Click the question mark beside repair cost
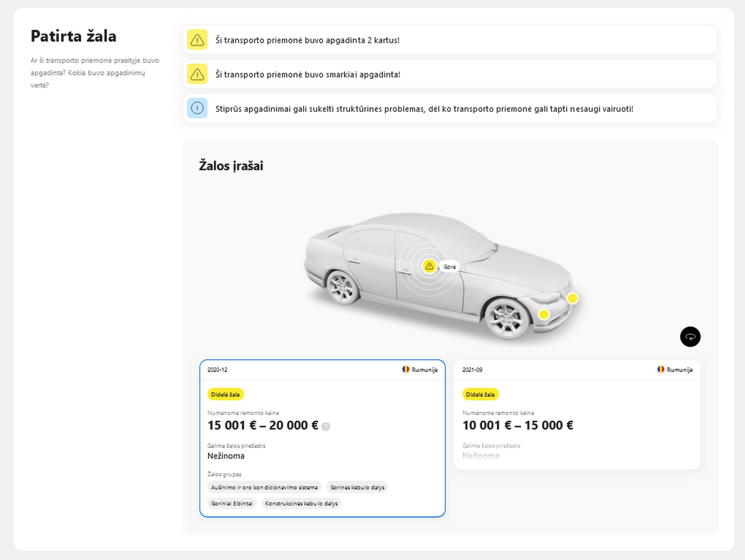 click(x=326, y=427)
